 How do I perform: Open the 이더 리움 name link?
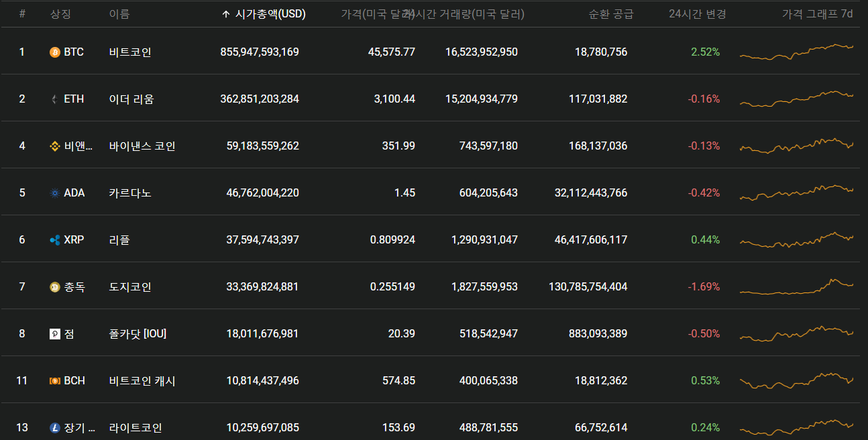click(x=131, y=99)
